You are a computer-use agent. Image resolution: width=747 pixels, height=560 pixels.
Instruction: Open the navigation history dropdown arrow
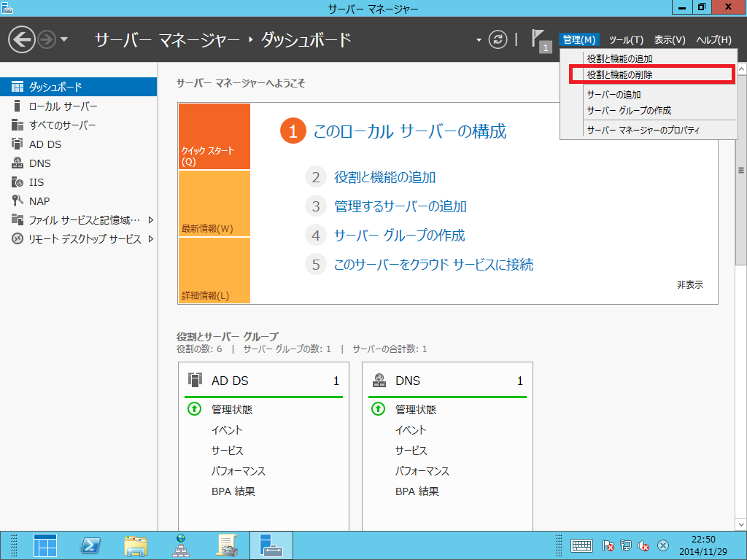(x=64, y=39)
